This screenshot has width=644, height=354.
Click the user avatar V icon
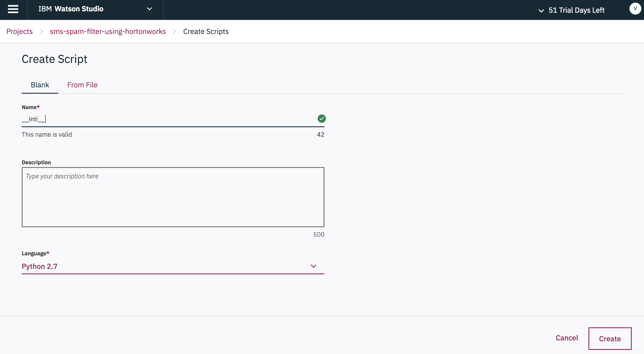coord(635,9)
